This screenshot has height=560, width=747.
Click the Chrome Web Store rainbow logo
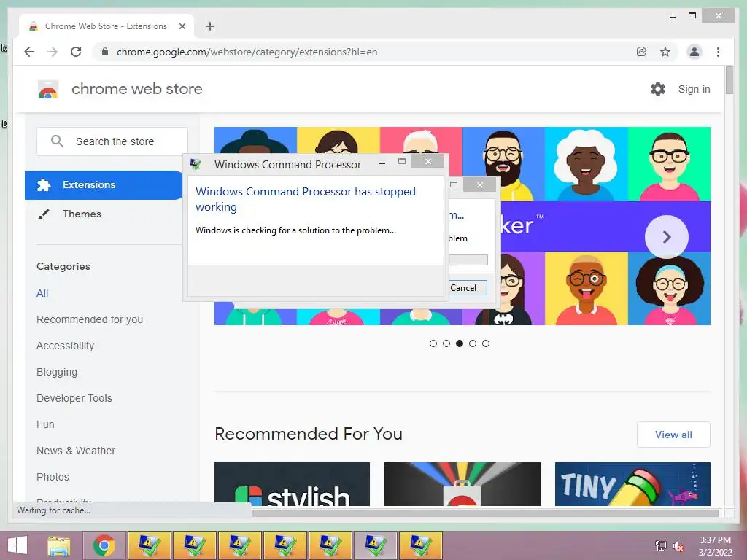click(48, 89)
